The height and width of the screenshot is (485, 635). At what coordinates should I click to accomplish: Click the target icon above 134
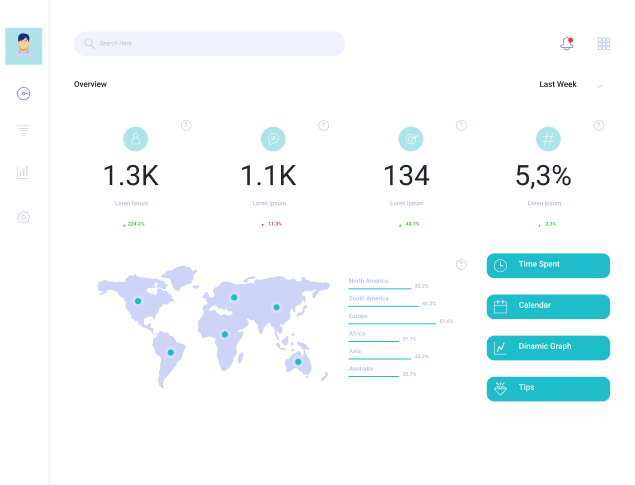click(410, 138)
